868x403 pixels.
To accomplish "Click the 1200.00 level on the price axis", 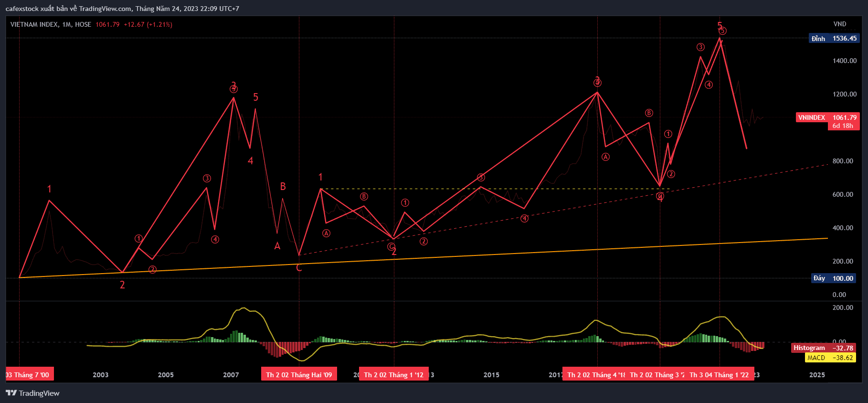I will pyautogui.click(x=845, y=94).
